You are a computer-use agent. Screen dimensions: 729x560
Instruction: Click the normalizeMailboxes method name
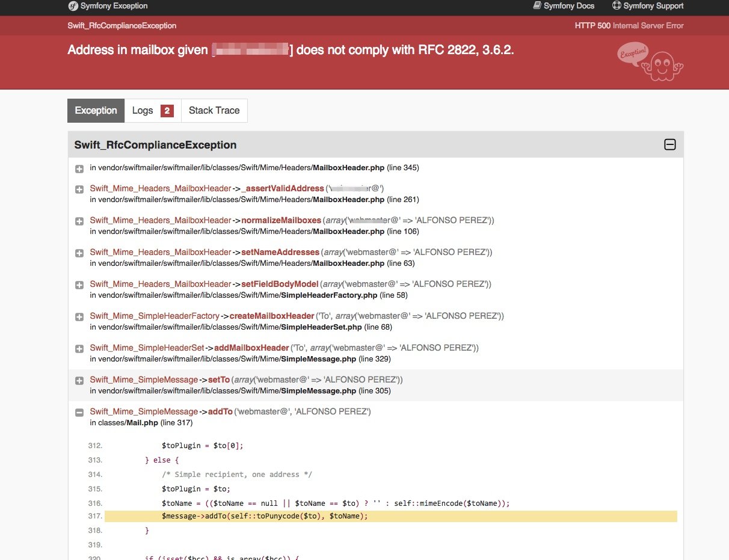[281, 220]
